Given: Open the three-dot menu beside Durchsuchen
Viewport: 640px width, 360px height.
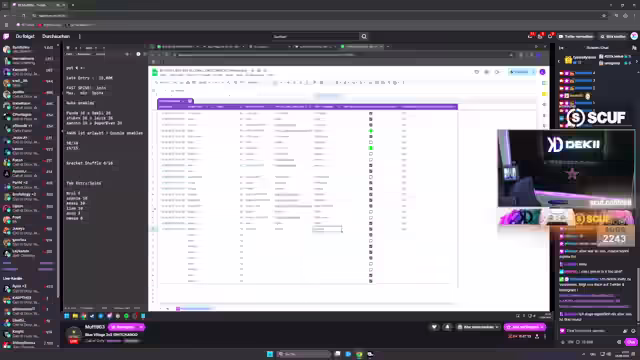Looking at the screenshot, I should (80, 36).
